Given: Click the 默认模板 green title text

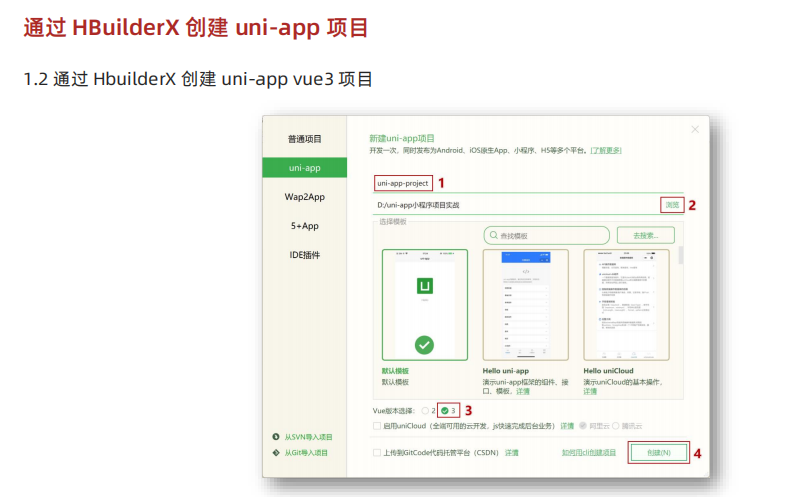Looking at the screenshot, I should 395,371.
